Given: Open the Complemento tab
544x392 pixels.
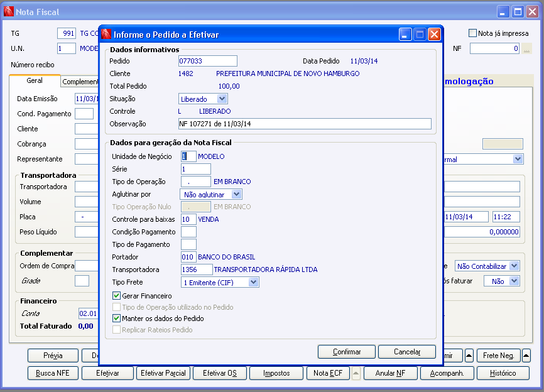Looking at the screenshot, I should (x=80, y=82).
